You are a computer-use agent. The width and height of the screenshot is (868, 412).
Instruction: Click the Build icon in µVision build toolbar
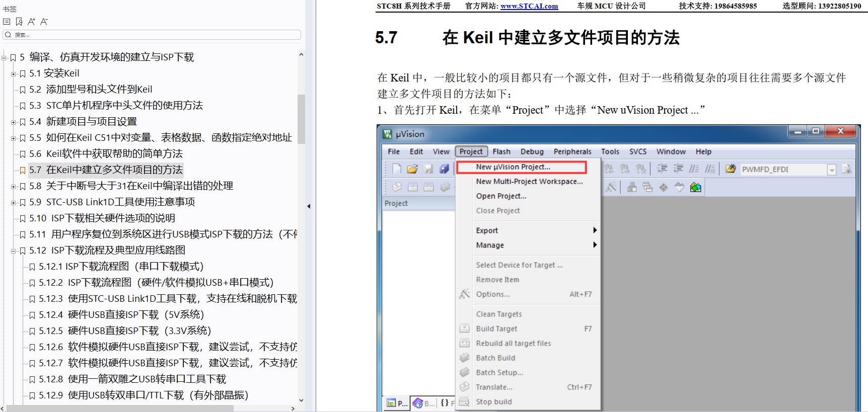(412, 187)
